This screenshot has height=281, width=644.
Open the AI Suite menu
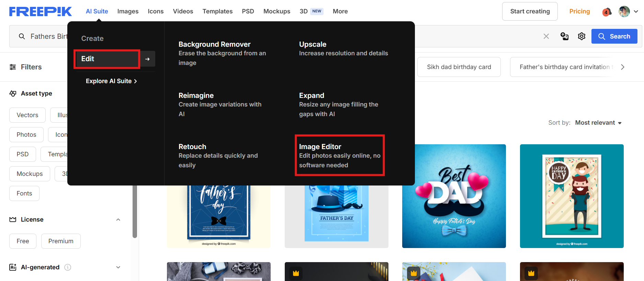(x=97, y=11)
